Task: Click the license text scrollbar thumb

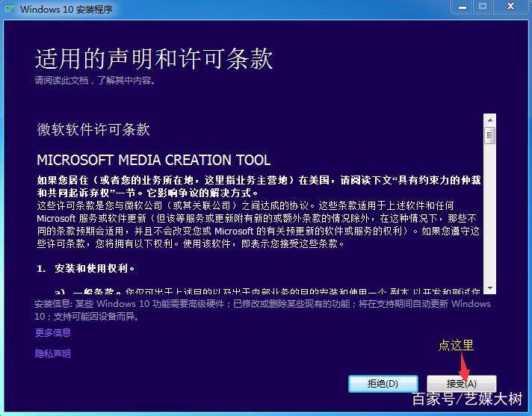Action: 489,135
